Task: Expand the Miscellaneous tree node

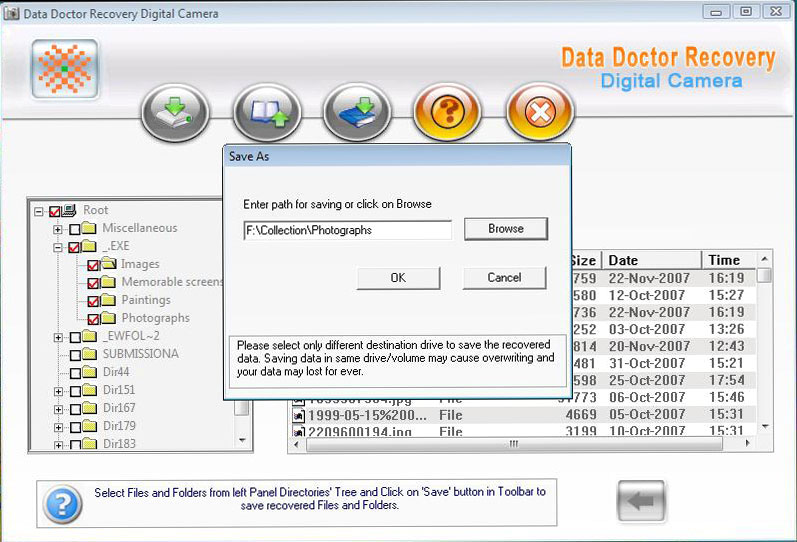Action: 58,229
